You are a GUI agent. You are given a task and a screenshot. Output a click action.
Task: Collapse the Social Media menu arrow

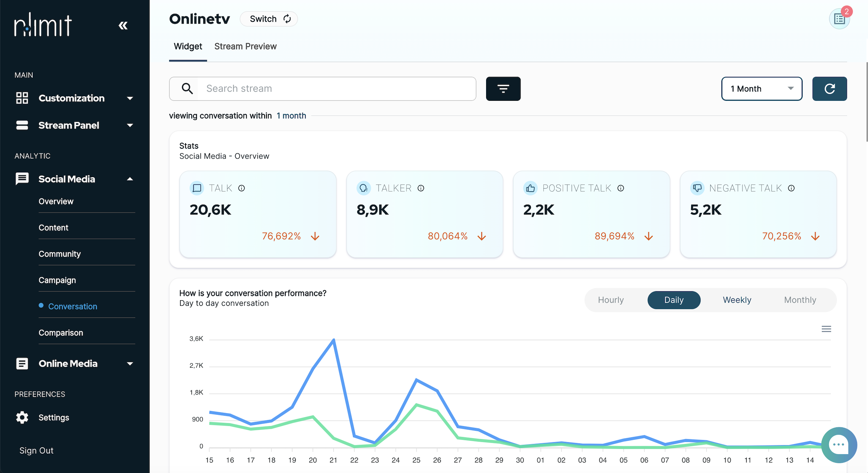click(130, 179)
